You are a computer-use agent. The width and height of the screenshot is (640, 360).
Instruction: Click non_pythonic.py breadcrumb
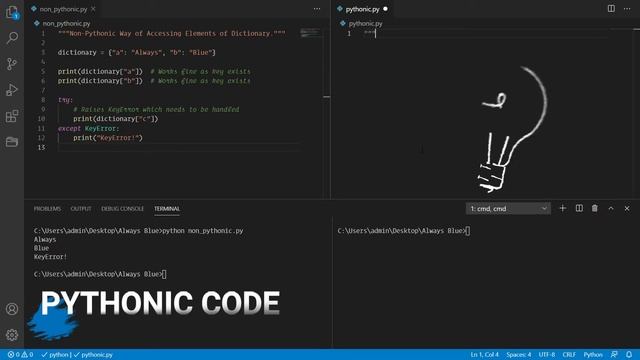[x=66, y=24]
